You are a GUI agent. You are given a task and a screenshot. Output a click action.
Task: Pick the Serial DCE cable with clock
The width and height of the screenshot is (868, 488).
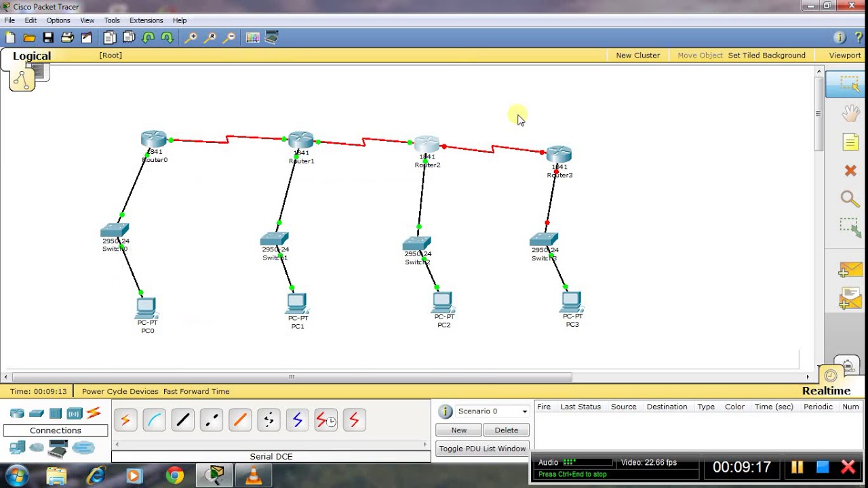pyautogui.click(x=325, y=420)
